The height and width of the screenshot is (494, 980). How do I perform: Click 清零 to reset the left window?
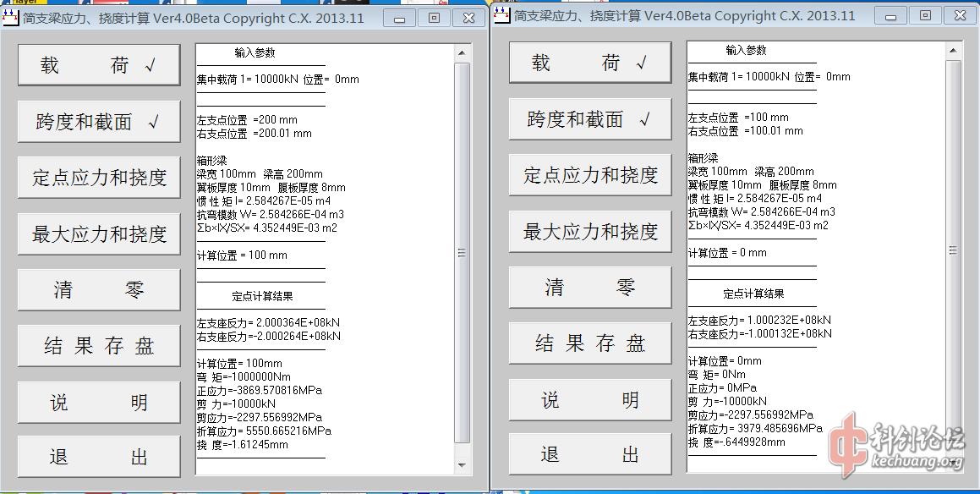tap(99, 290)
